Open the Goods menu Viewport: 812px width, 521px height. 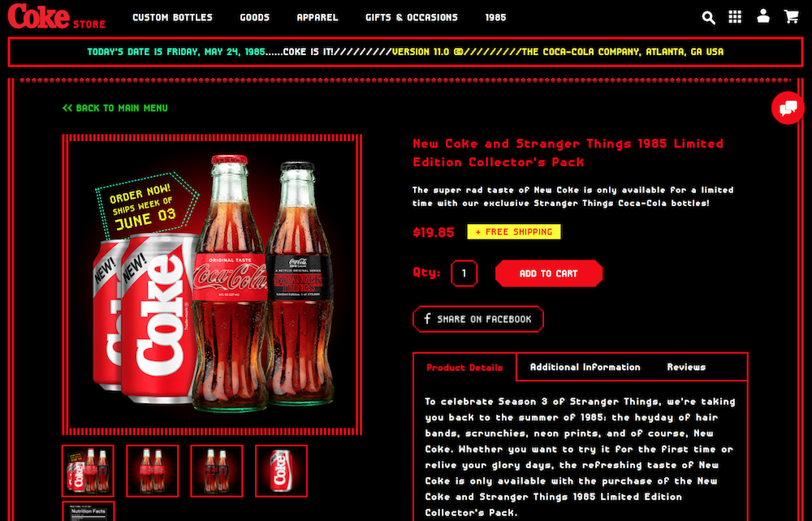point(255,18)
